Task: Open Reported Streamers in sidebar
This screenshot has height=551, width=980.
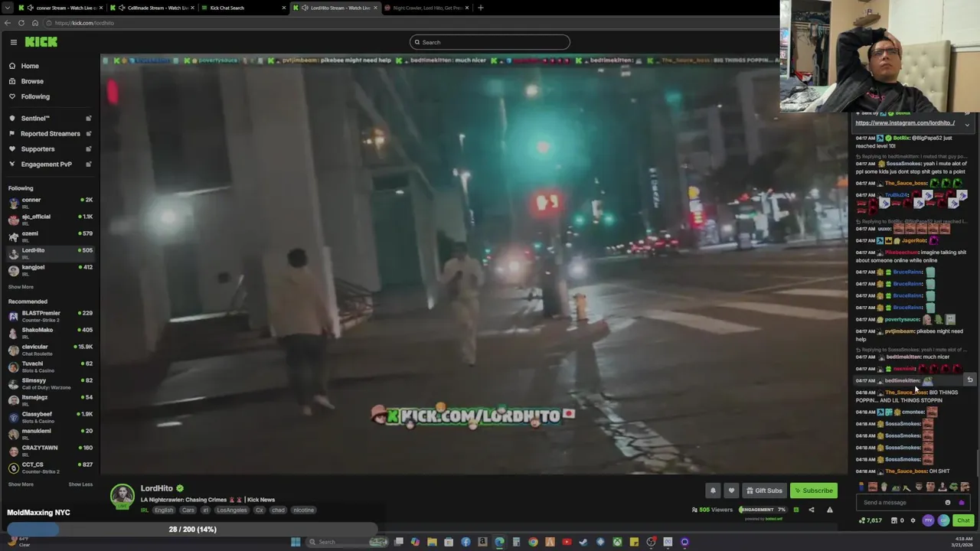Action: tap(50, 133)
